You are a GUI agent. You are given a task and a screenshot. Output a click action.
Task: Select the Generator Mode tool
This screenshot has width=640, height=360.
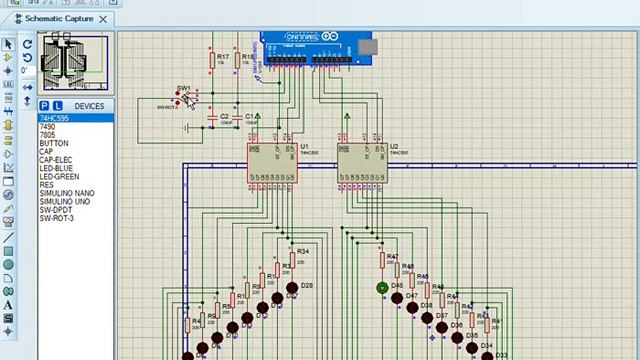8,195
